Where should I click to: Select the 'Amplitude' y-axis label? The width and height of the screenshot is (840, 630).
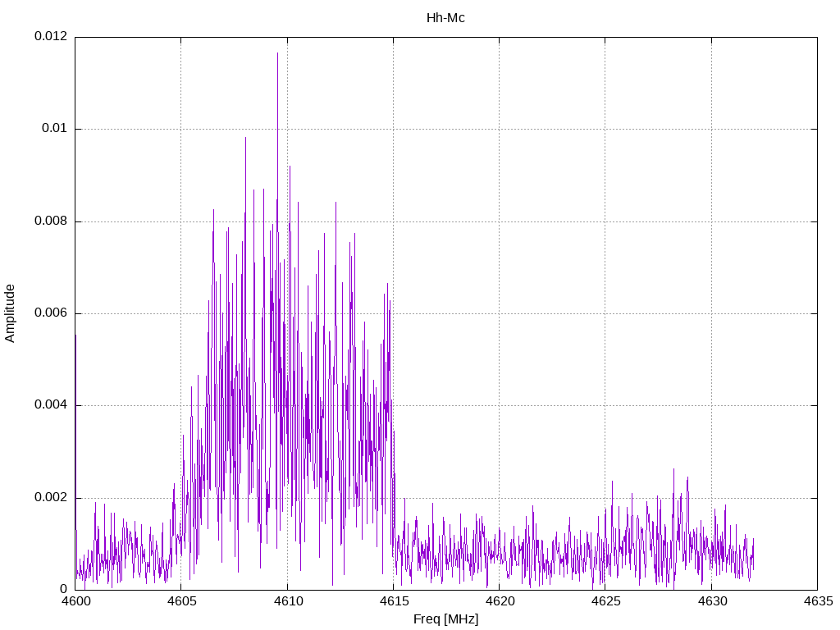point(10,313)
